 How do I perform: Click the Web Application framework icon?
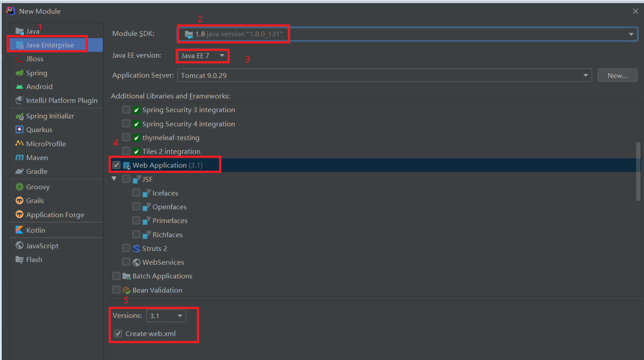127,165
